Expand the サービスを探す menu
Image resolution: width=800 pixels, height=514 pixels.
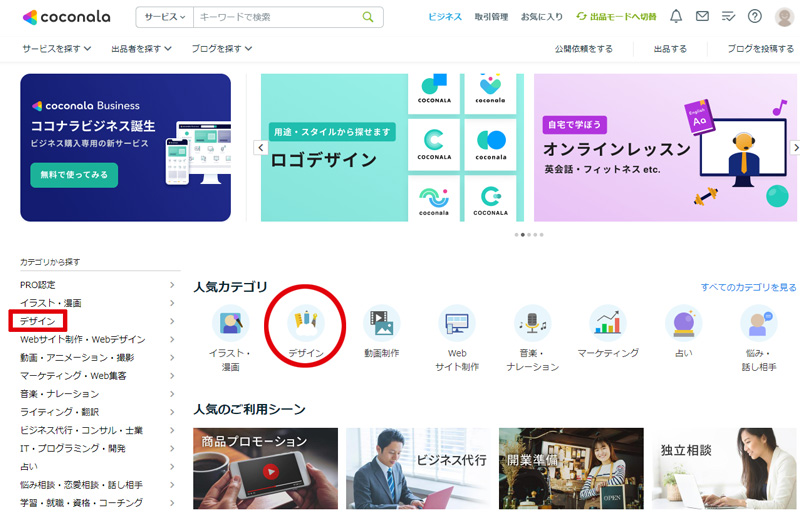pos(56,48)
